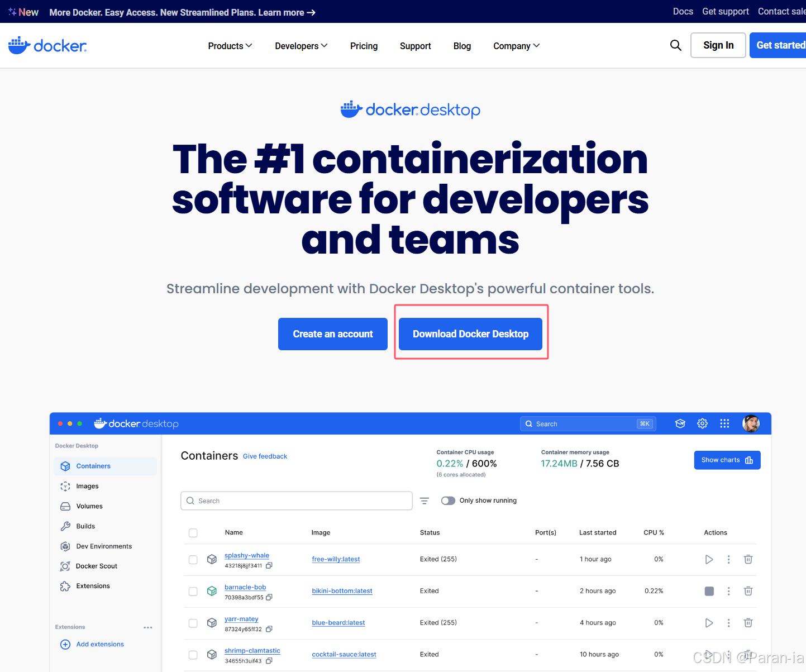
Task: Copy the barnacle-bob container ID
Action: click(269, 598)
